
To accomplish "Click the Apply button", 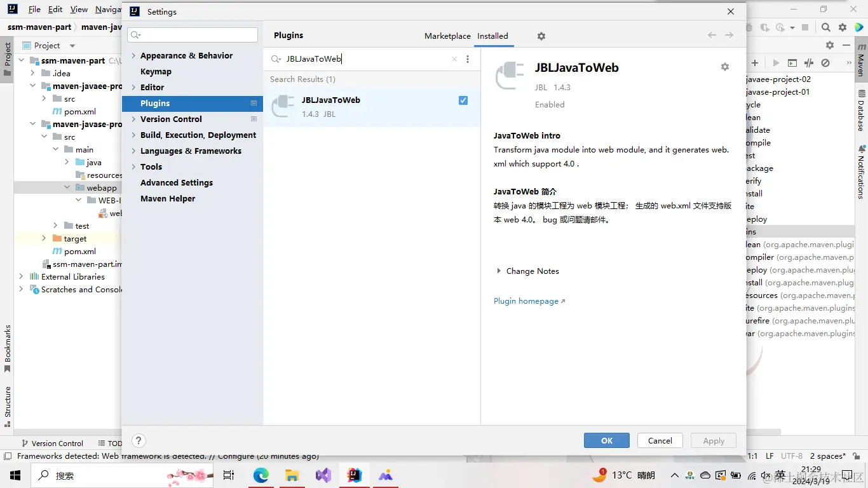I will pyautogui.click(x=714, y=441).
